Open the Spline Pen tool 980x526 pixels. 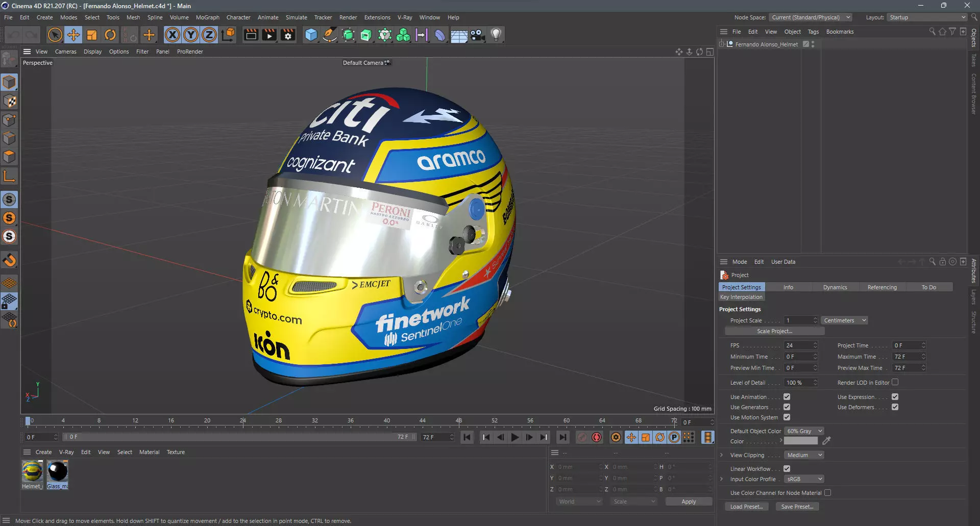(330, 35)
